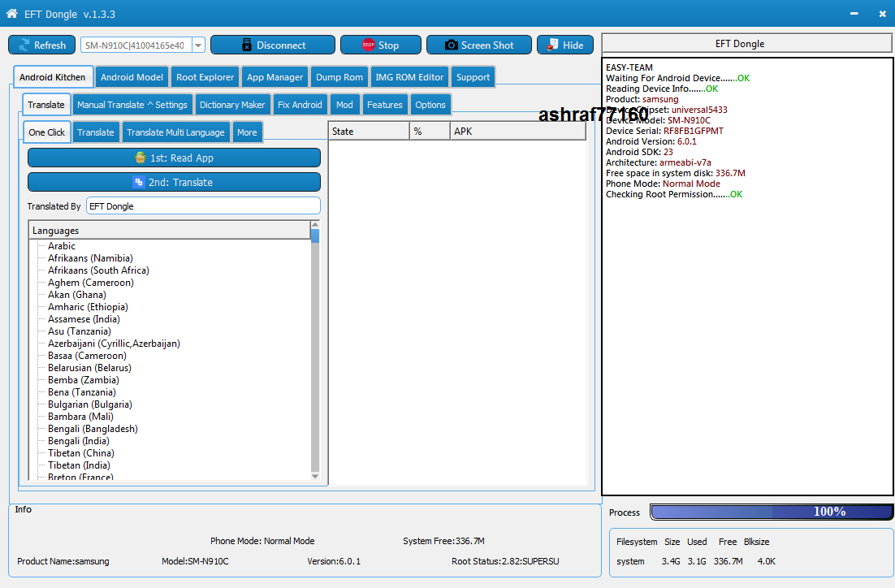Image resolution: width=895 pixels, height=588 pixels.
Task: Select Bena (Tanzania) language
Action: [x=82, y=392]
